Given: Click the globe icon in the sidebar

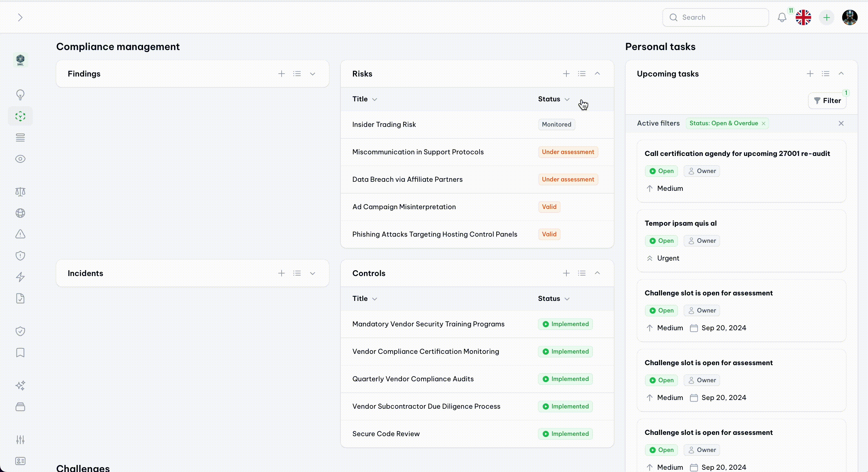Looking at the screenshot, I should tap(20, 213).
